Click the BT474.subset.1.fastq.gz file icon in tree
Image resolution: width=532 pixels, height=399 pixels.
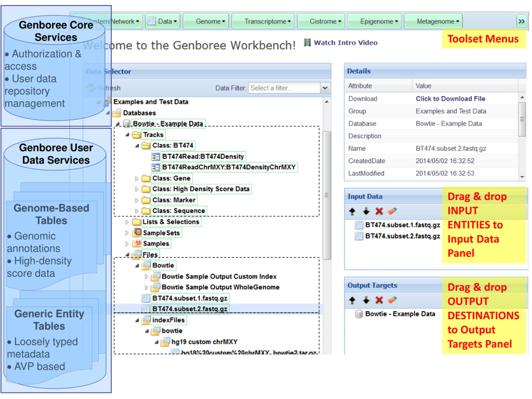(146, 298)
